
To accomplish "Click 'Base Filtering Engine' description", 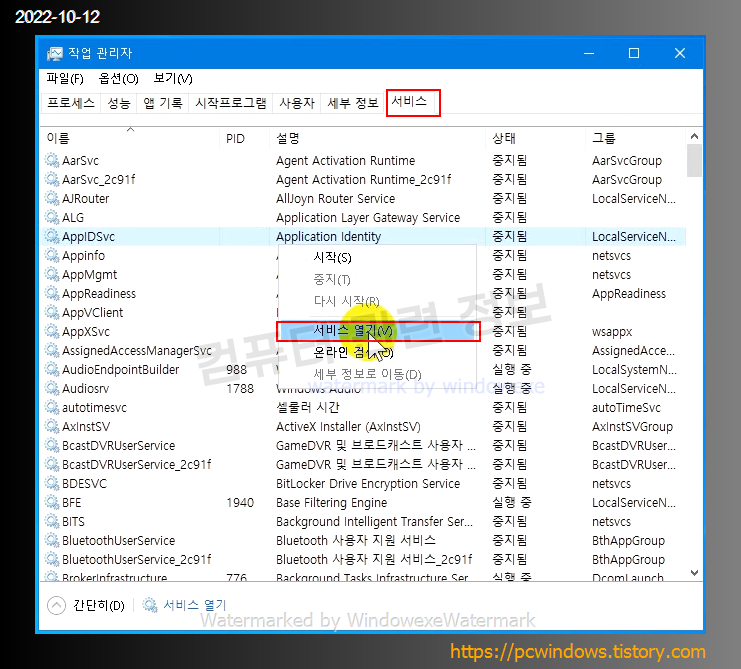I will tap(331, 502).
